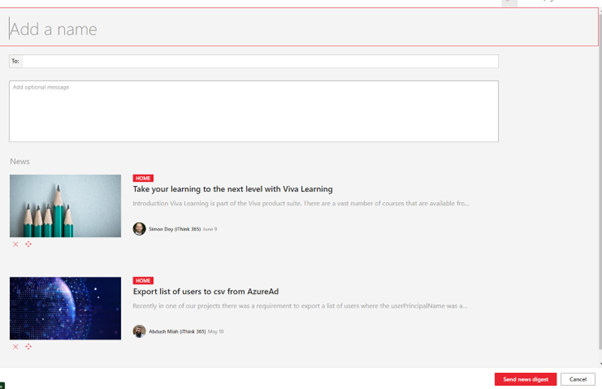Screen dimensions: 602x389
Task: Click the Add a name title field
Action: click(x=299, y=27)
